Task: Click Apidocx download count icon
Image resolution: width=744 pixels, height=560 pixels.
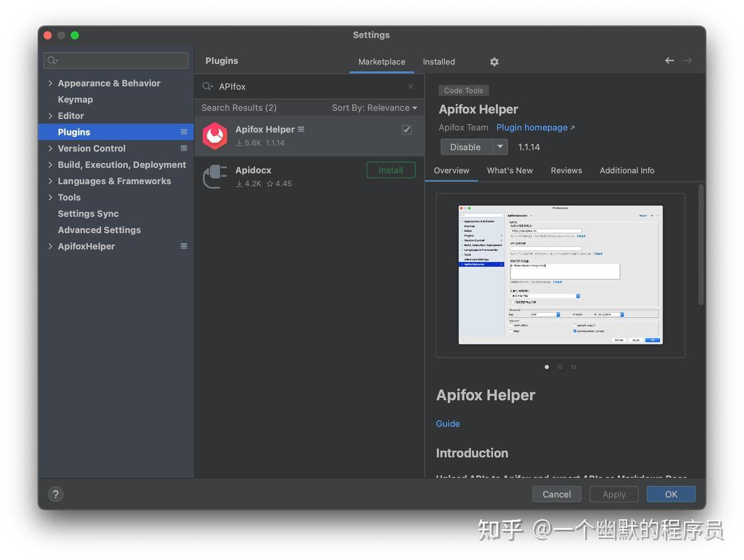Action: 239,184
